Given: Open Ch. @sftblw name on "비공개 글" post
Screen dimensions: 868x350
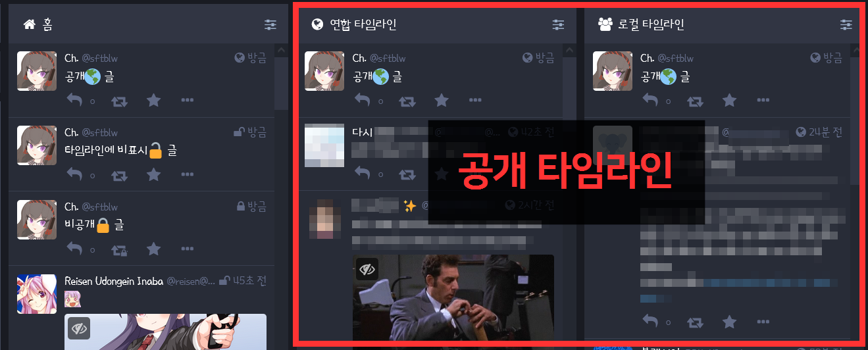Looking at the screenshot, I should pos(91,207).
